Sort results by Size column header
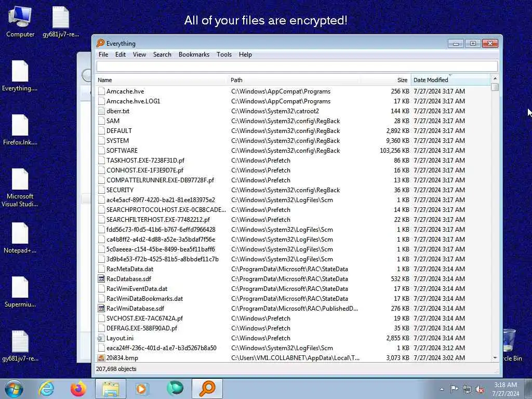Image resolution: width=532 pixels, height=399 pixels. pos(385,80)
